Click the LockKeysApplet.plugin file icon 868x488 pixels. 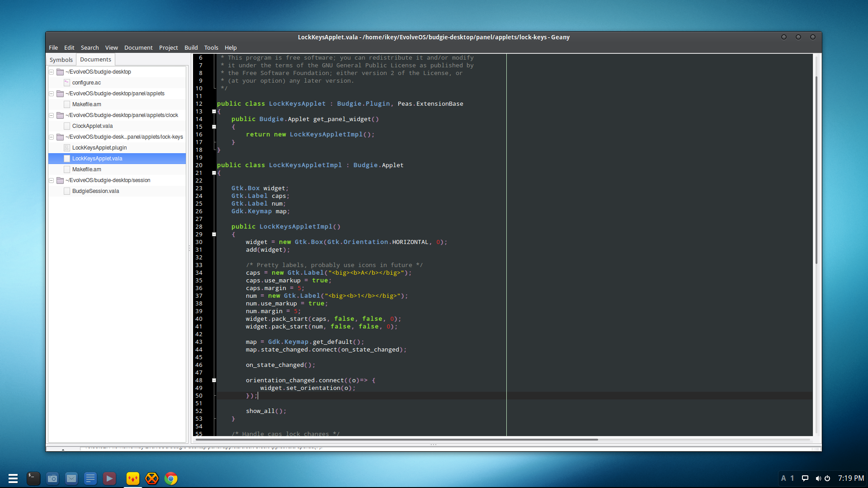[67, 148]
